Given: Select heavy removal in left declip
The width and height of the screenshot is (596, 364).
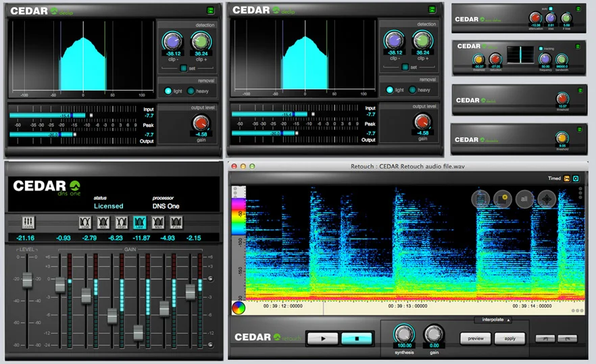Looking at the screenshot, I should pos(191,90).
